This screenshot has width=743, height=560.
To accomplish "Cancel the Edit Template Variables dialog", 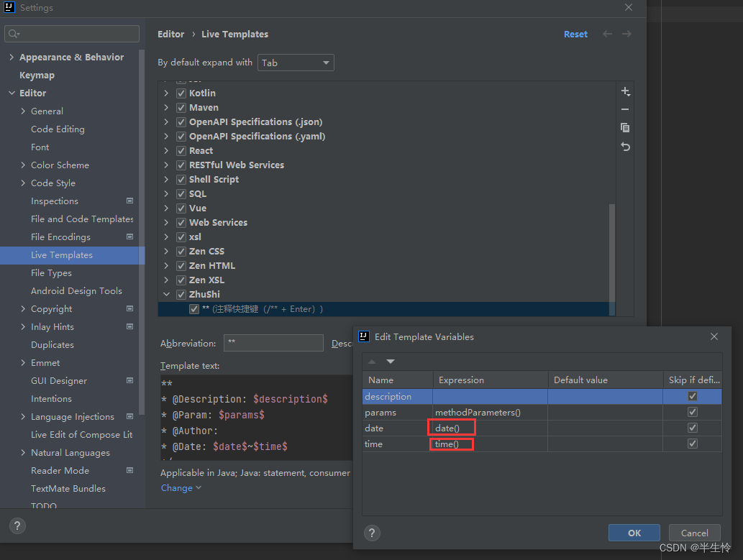I will click(694, 533).
